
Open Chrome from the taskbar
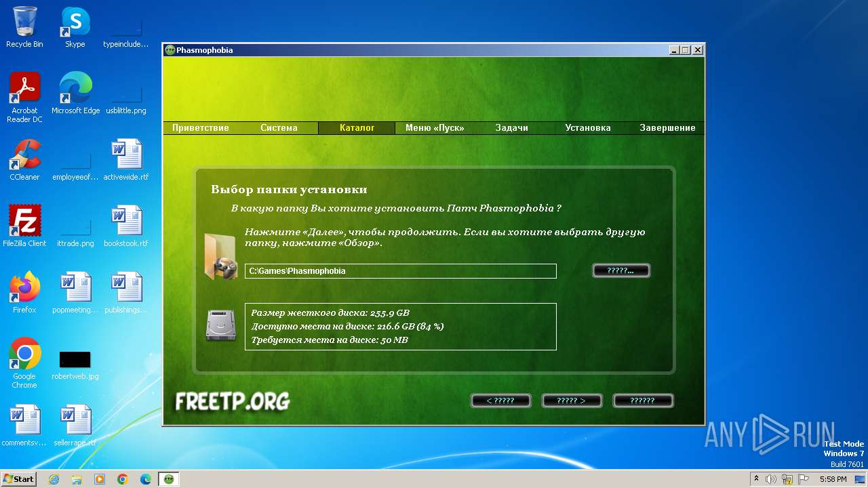point(123,479)
